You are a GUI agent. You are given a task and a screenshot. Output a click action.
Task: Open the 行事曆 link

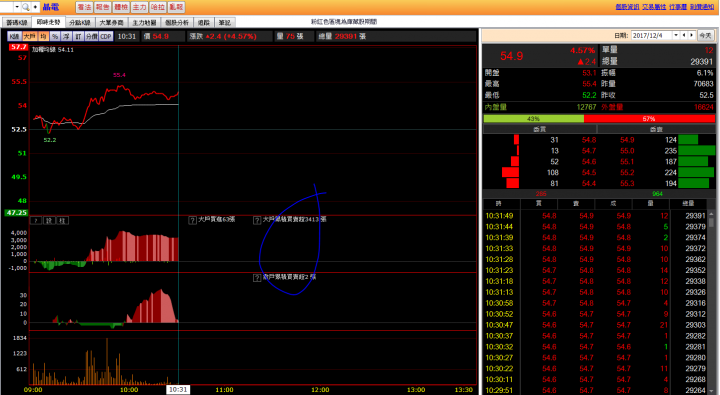click(x=678, y=7)
